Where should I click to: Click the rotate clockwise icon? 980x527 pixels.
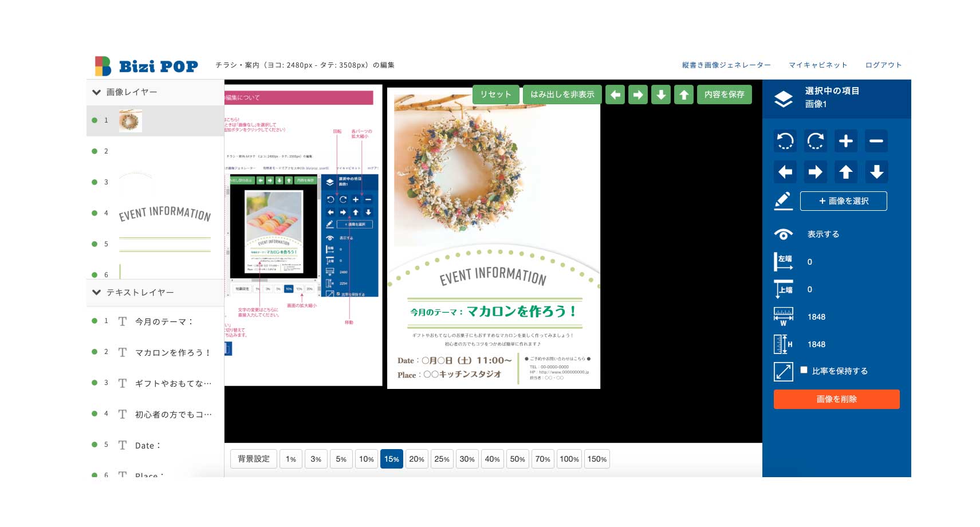(815, 141)
